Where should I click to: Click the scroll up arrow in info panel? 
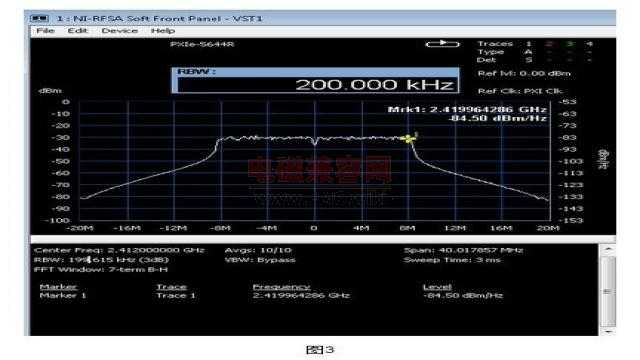609,249
